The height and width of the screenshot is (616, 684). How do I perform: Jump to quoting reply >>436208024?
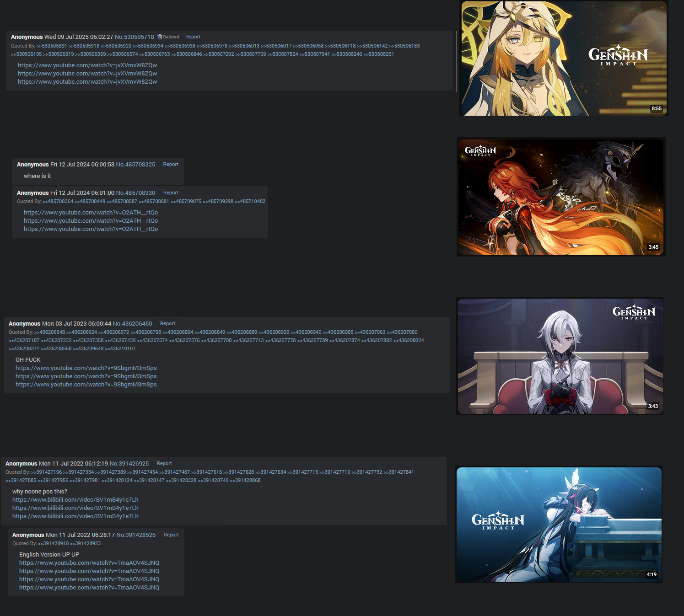(409, 341)
